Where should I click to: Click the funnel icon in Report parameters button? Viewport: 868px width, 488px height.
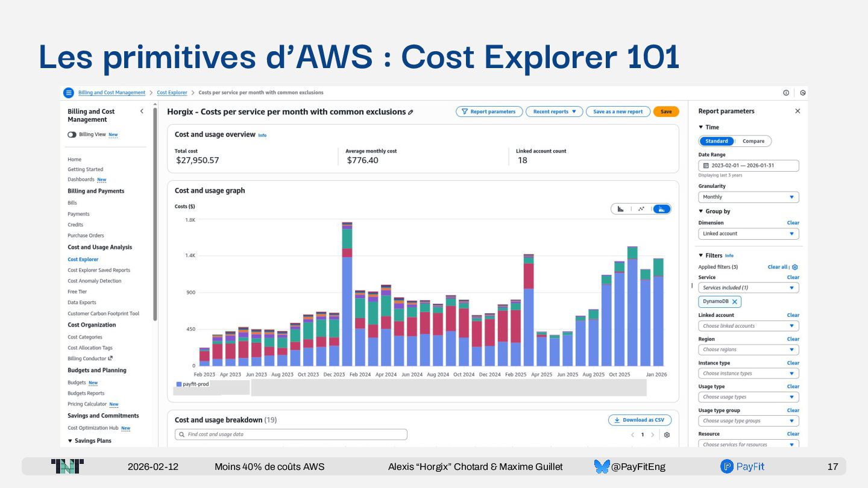tap(465, 111)
